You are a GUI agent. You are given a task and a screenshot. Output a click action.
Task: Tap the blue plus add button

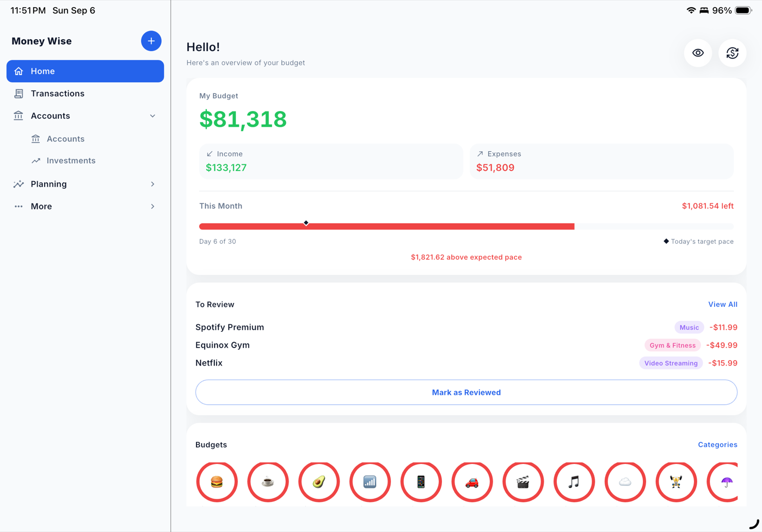151,41
